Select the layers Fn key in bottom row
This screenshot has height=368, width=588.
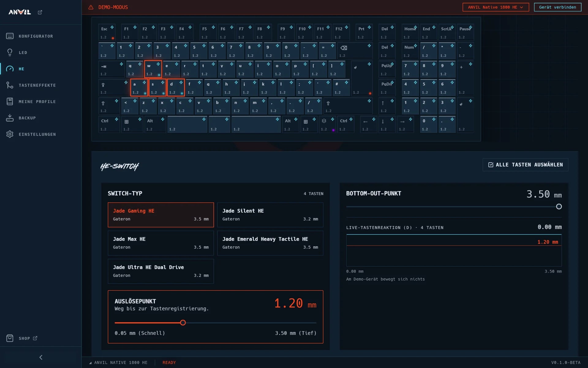coord(327,125)
